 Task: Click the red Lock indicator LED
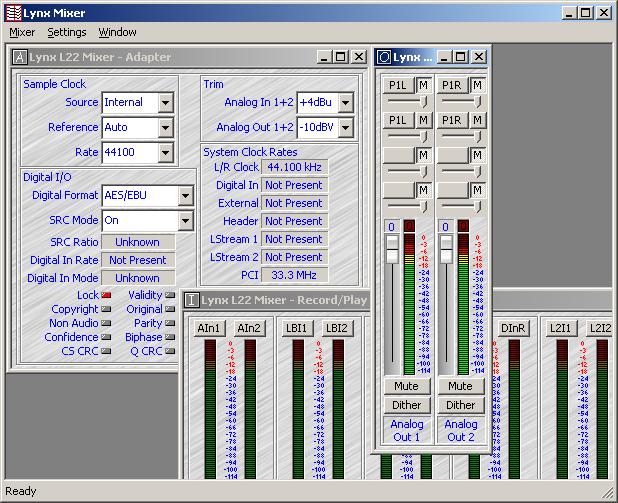click(106, 295)
